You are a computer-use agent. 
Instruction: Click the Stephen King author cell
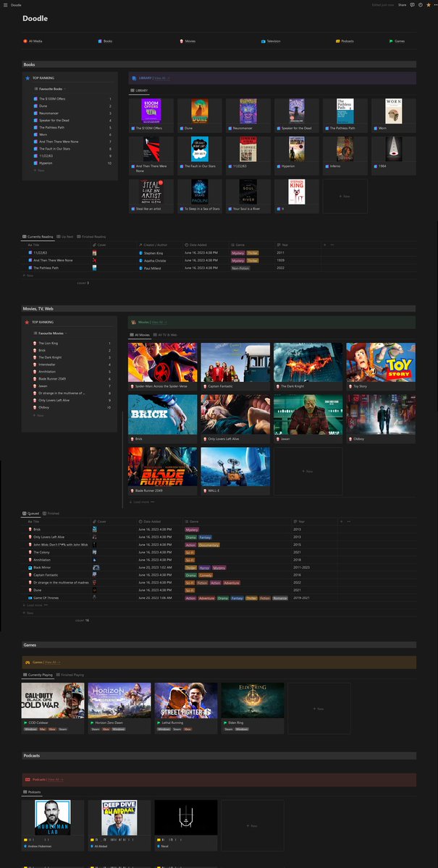click(159, 253)
